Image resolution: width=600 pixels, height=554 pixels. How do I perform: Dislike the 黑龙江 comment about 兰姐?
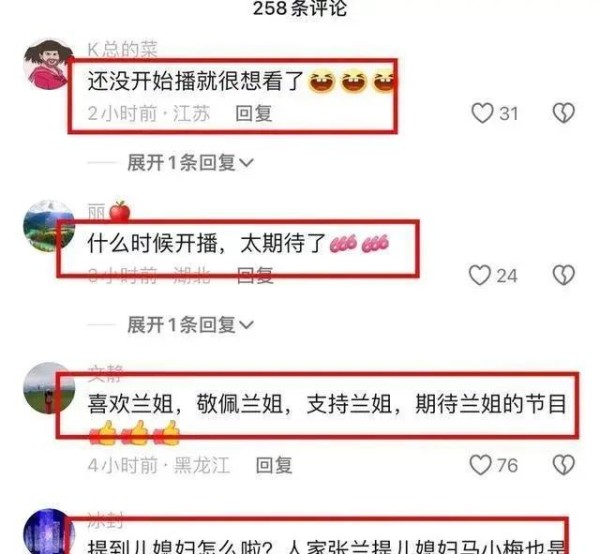point(564,465)
